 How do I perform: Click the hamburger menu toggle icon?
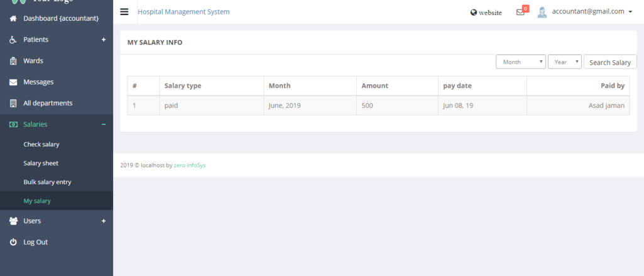pyautogui.click(x=124, y=12)
